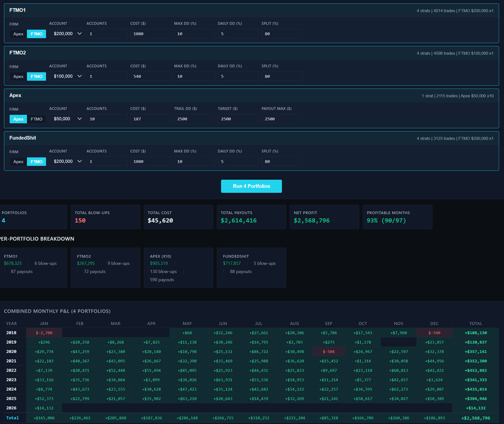The height and width of the screenshot is (424, 504).
Task: Click September 2020 cell $-504
Action: pos(328,352)
